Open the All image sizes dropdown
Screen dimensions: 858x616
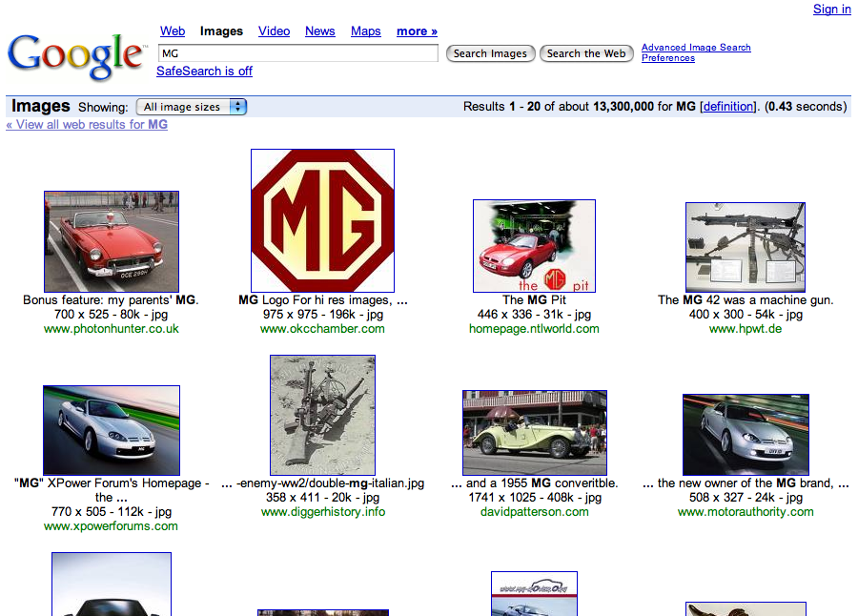192,107
